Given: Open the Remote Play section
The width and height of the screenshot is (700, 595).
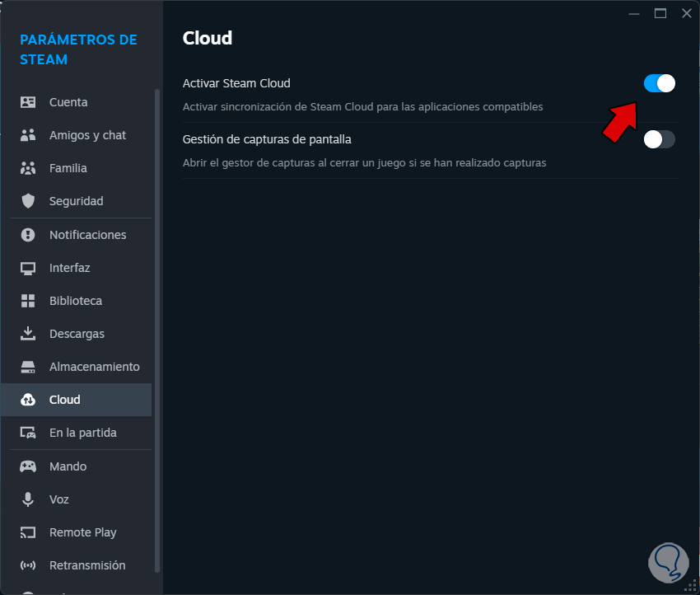Looking at the screenshot, I should pos(82,532).
